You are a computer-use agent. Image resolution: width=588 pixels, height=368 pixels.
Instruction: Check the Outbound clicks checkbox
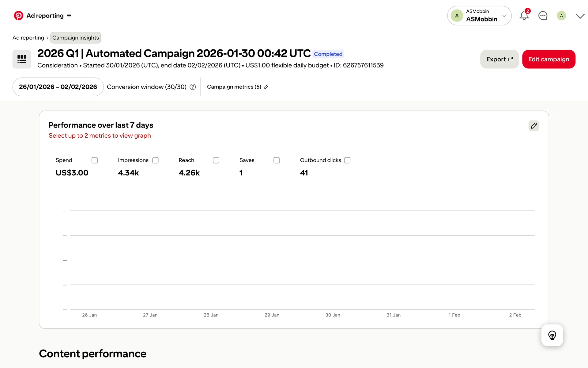coord(347,160)
